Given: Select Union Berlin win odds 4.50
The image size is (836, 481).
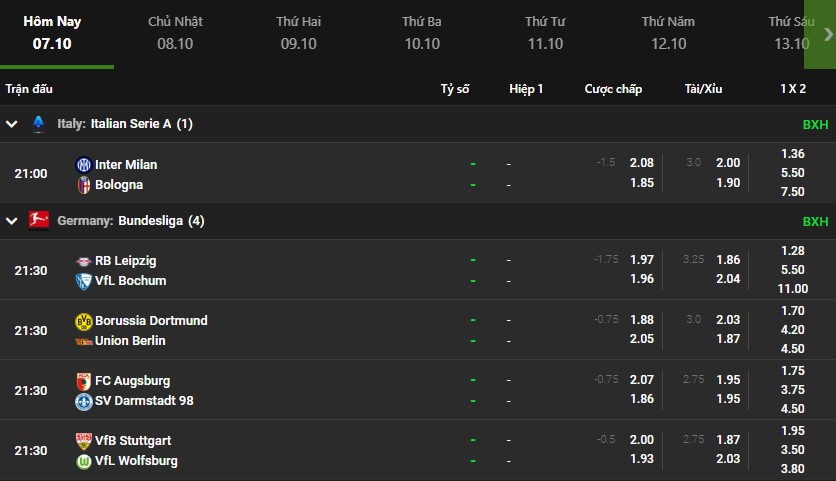Looking at the screenshot, I should (x=792, y=349).
